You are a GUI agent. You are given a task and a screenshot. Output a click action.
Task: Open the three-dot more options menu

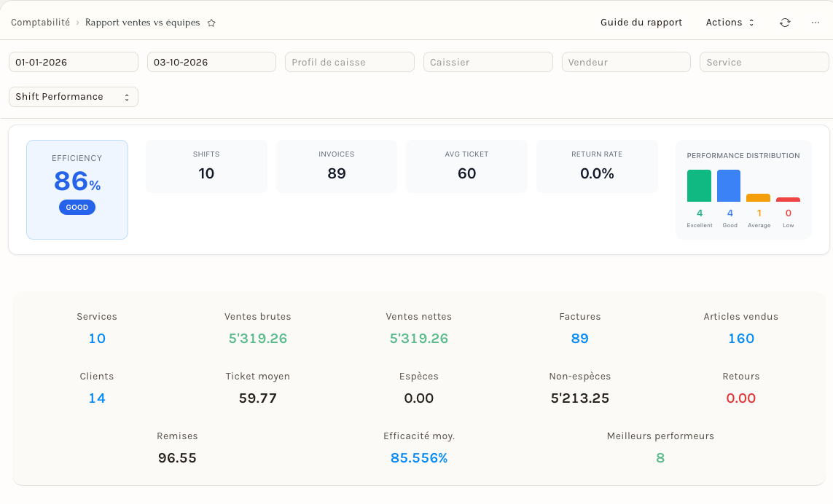pos(815,23)
